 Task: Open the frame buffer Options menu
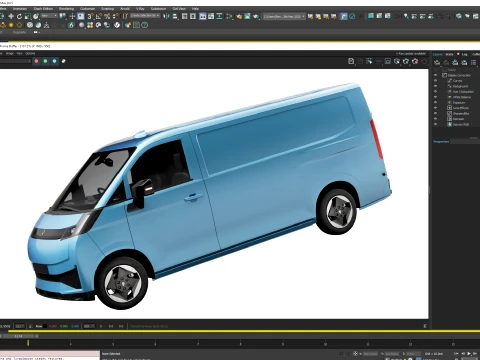pyautogui.click(x=30, y=53)
